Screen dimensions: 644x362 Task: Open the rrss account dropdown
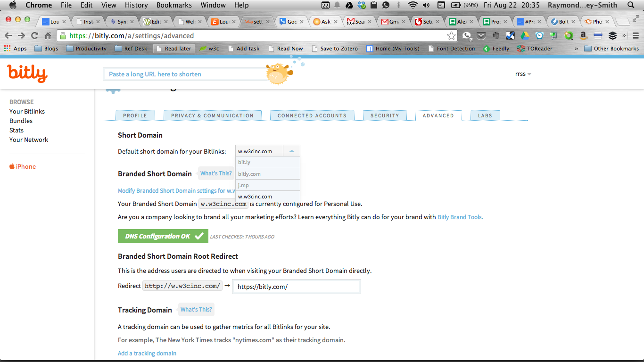pyautogui.click(x=523, y=74)
